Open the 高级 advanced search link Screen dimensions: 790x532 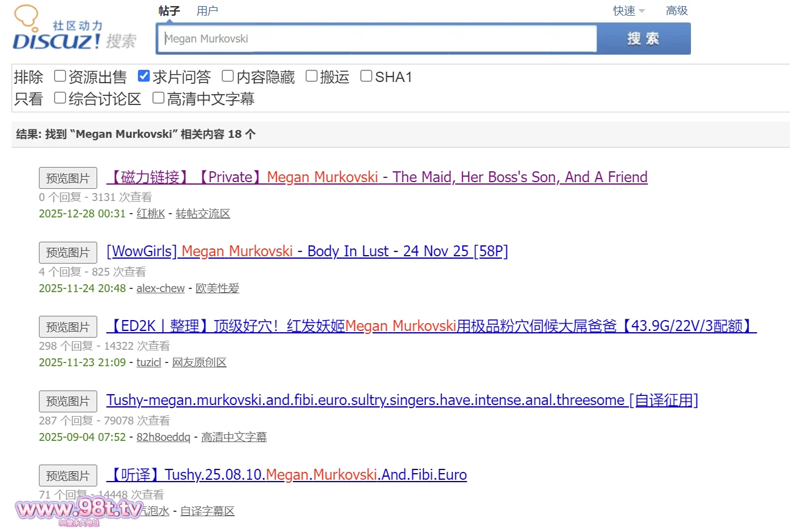click(676, 11)
